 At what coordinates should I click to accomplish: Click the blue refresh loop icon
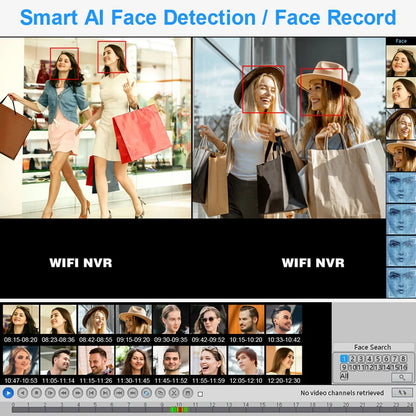click(x=146, y=393)
